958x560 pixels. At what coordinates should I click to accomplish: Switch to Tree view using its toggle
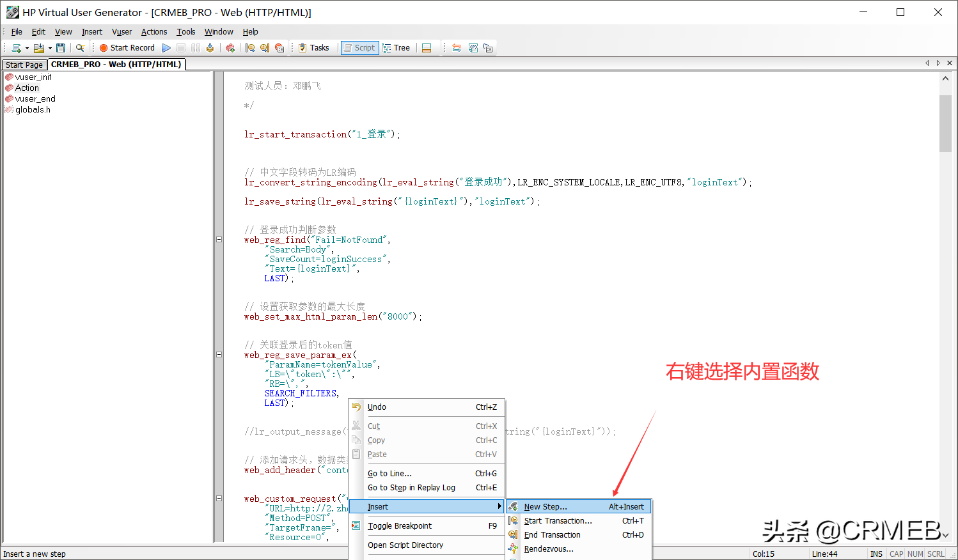point(397,47)
